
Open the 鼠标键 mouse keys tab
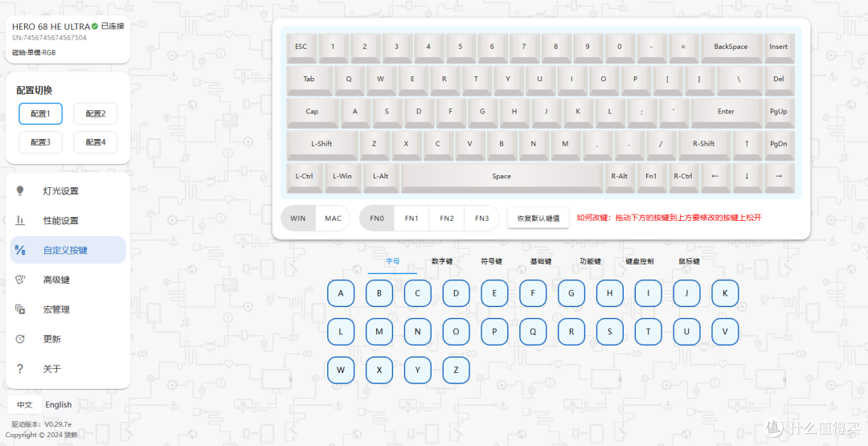689,261
